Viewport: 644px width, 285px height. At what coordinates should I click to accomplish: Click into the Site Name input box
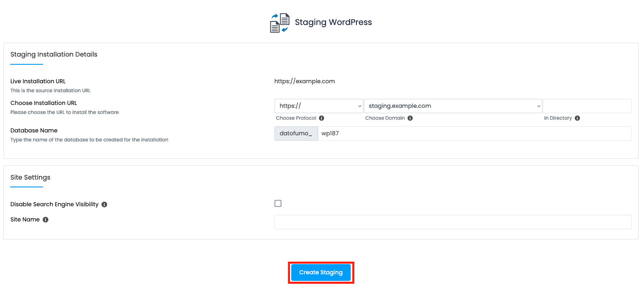pyautogui.click(x=453, y=222)
